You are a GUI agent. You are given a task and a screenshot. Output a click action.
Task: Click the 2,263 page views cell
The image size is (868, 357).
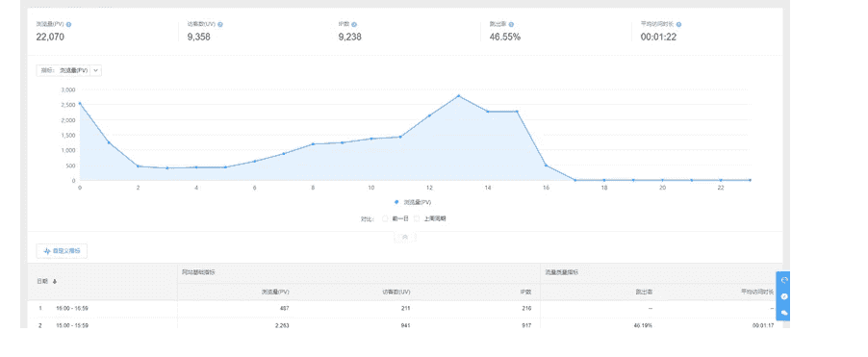[282, 325]
